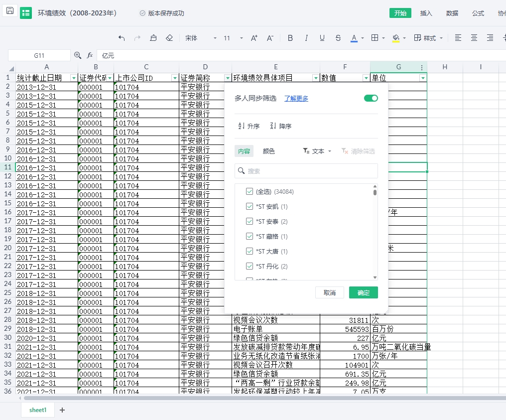Click the filter 搜索 search field

click(x=306, y=171)
